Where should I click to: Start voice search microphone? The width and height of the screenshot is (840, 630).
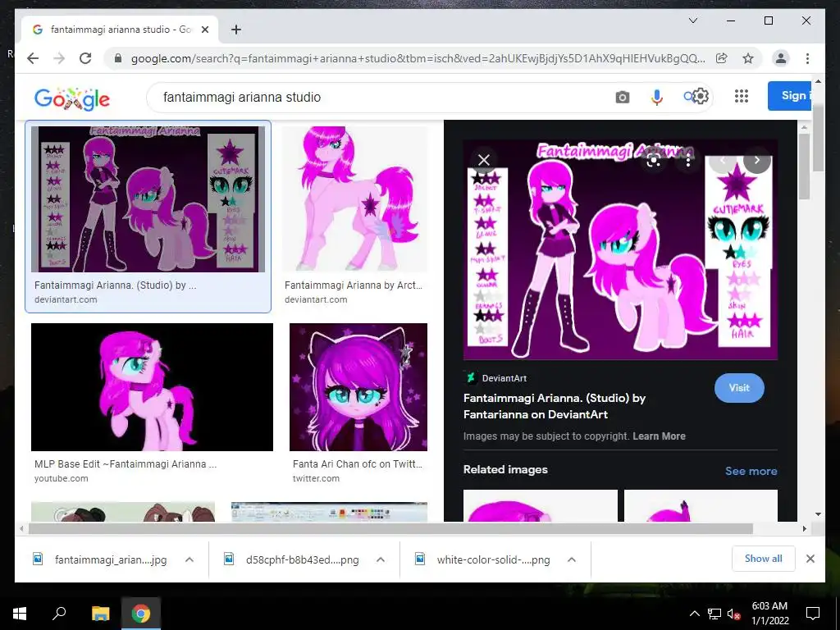[x=656, y=97]
